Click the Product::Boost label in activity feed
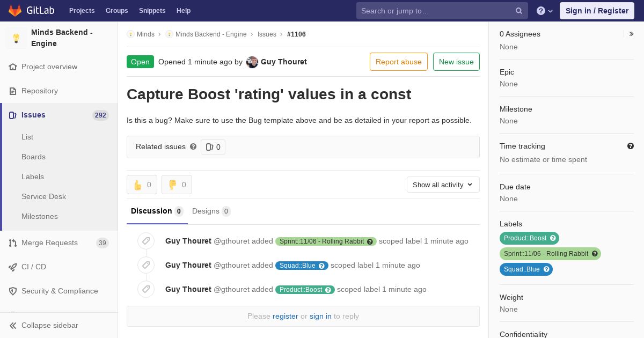 point(305,290)
